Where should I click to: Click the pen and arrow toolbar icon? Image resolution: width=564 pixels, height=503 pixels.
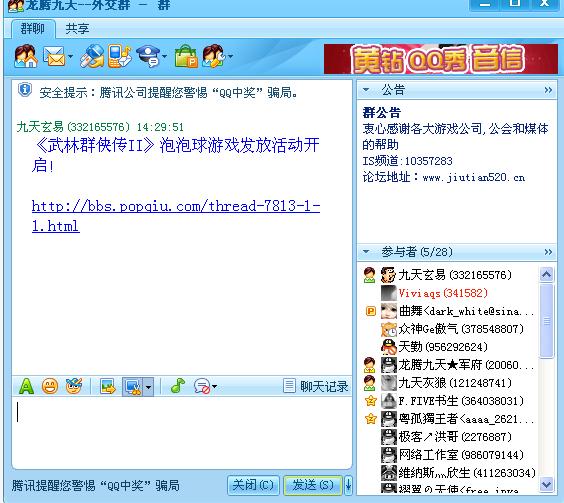(x=92, y=56)
